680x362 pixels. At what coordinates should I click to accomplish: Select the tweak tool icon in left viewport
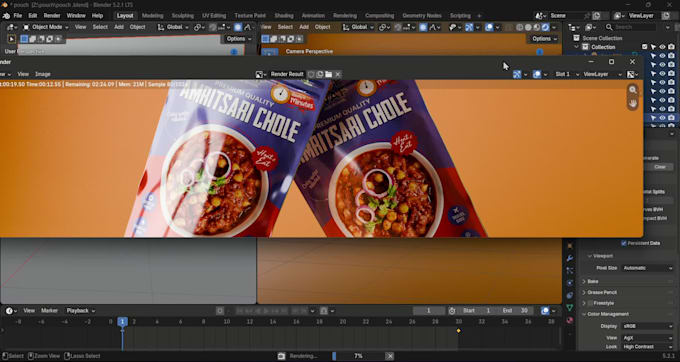click(x=12, y=39)
